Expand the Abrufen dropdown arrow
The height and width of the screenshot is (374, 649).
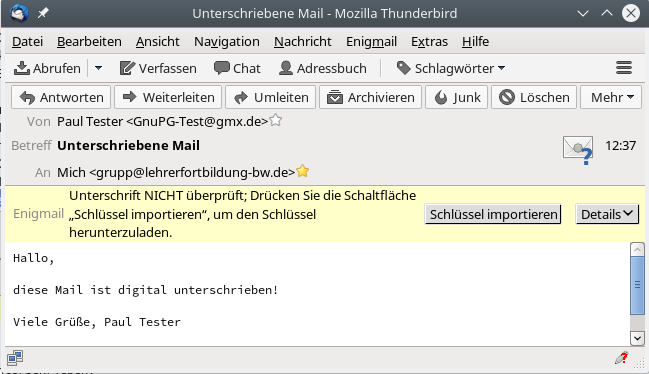click(x=98, y=68)
